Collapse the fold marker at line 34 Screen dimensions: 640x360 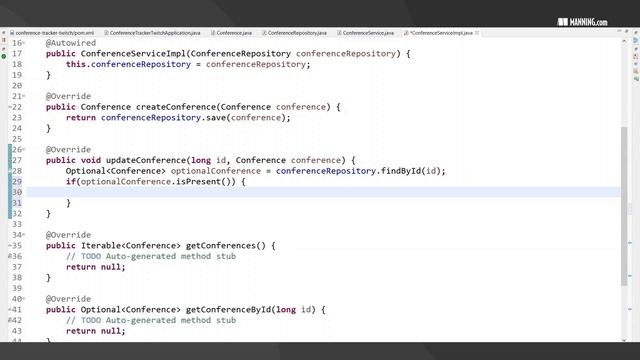[24, 235]
